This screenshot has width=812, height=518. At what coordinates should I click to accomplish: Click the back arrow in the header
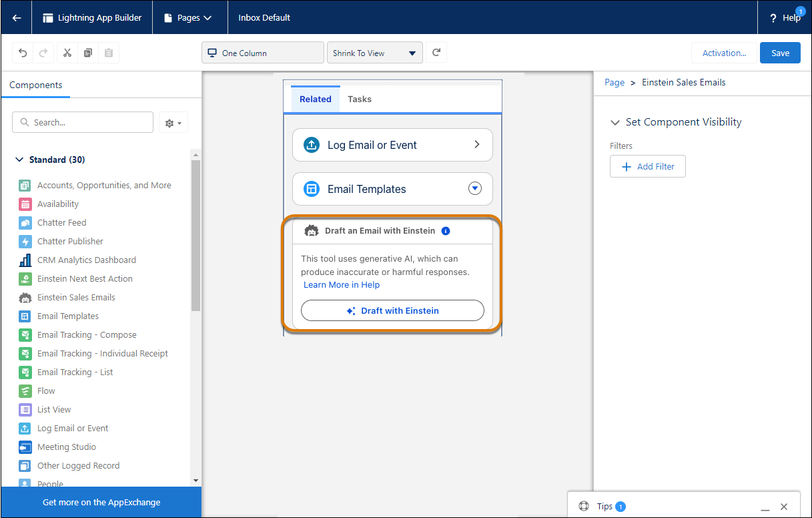17,18
